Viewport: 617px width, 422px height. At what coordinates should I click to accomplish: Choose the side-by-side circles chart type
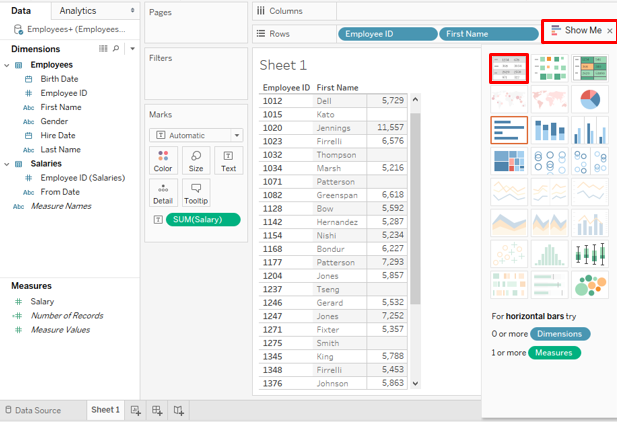tap(589, 161)
